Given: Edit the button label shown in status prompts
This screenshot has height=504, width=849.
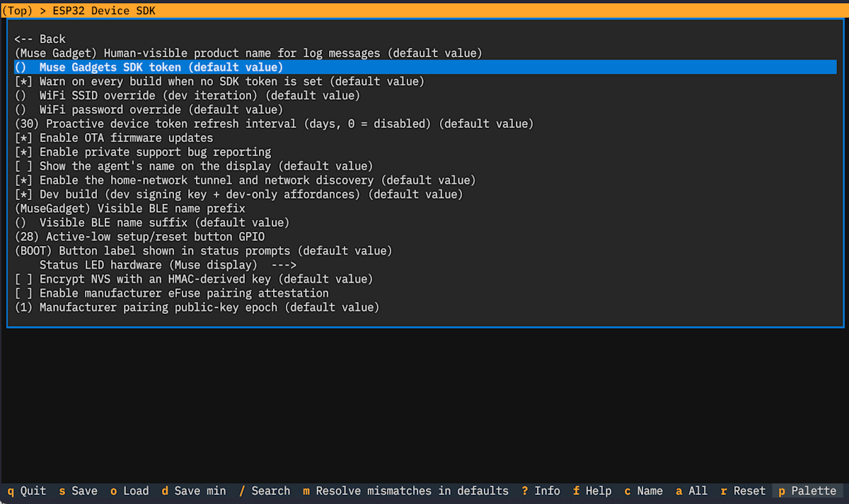Looking at the screenshot, I should tap(204, 251).
